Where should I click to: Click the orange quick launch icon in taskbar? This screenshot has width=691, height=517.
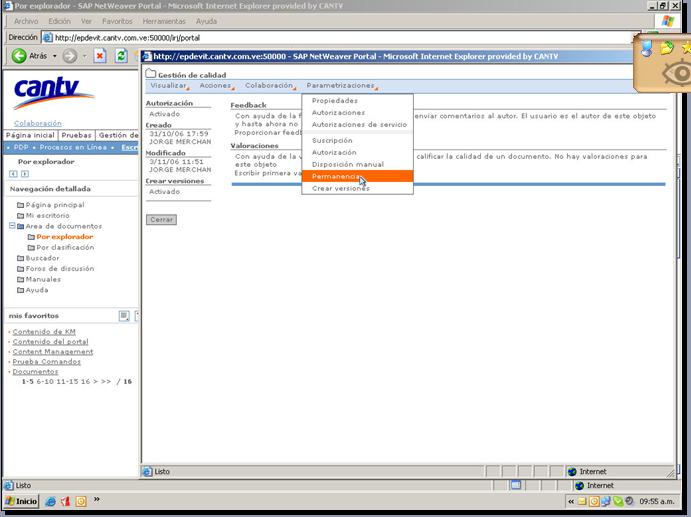[81, 501]
